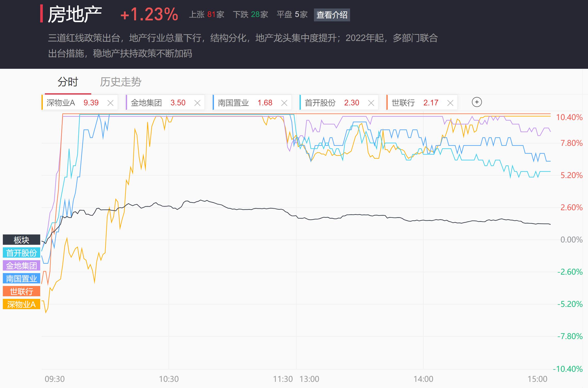Remove 深物业A from comparison chips

point(110,103)
